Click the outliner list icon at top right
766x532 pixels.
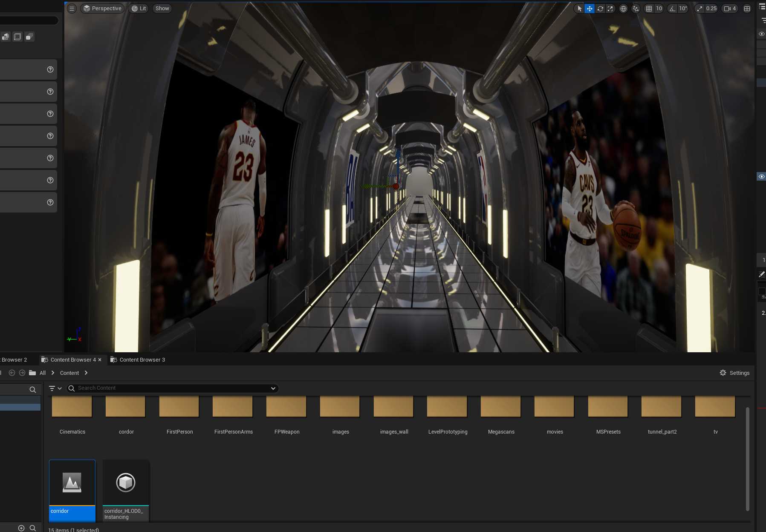click(x=762, y=6)
